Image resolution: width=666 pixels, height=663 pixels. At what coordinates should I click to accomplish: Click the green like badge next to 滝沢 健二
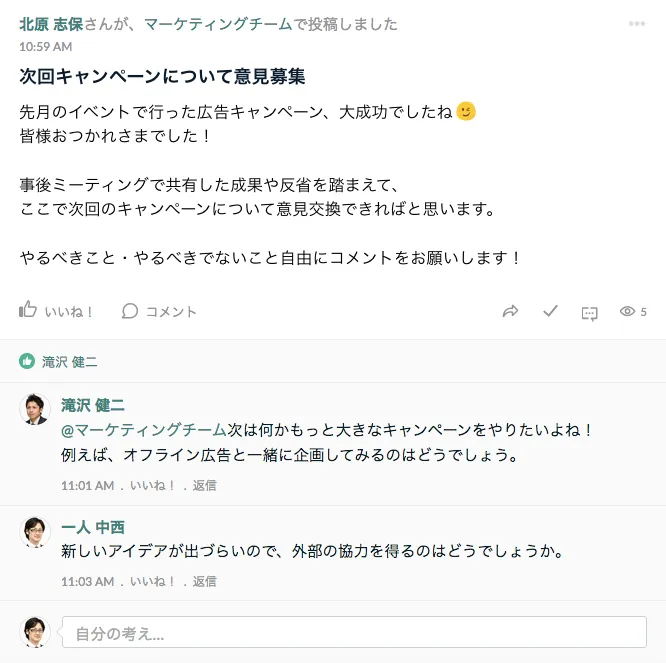(x=27, y=361)
